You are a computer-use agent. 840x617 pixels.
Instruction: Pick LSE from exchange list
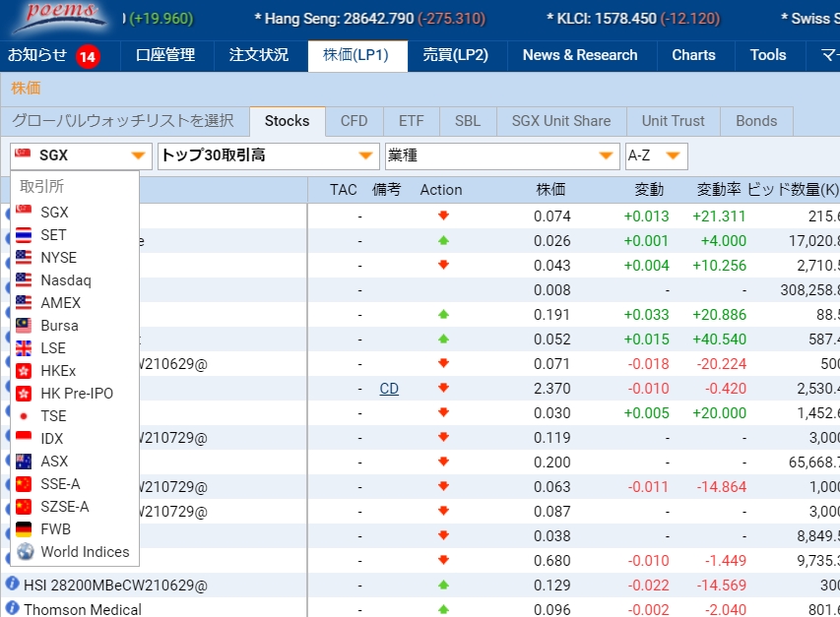[75, 347]
